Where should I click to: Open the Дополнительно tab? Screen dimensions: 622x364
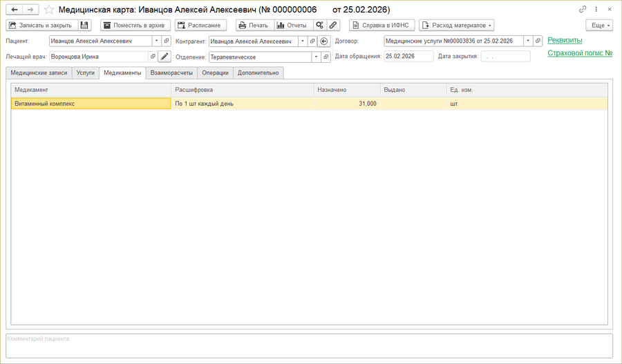[x=258, y=73]
